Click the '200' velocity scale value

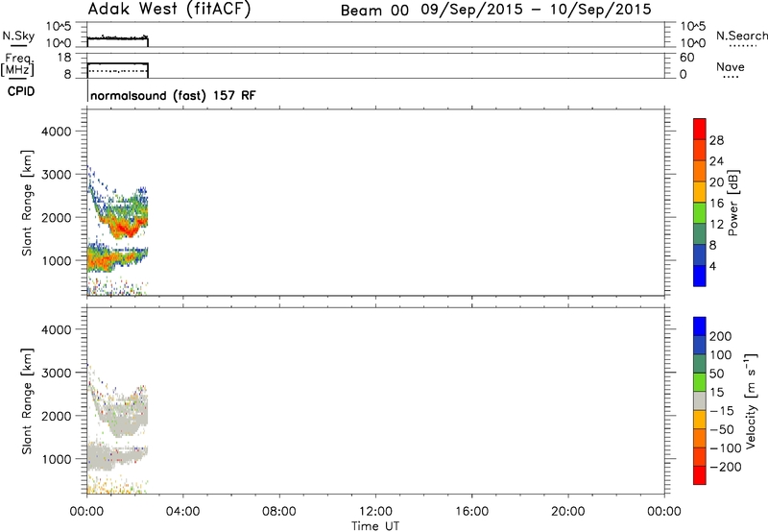click(721, 336)
